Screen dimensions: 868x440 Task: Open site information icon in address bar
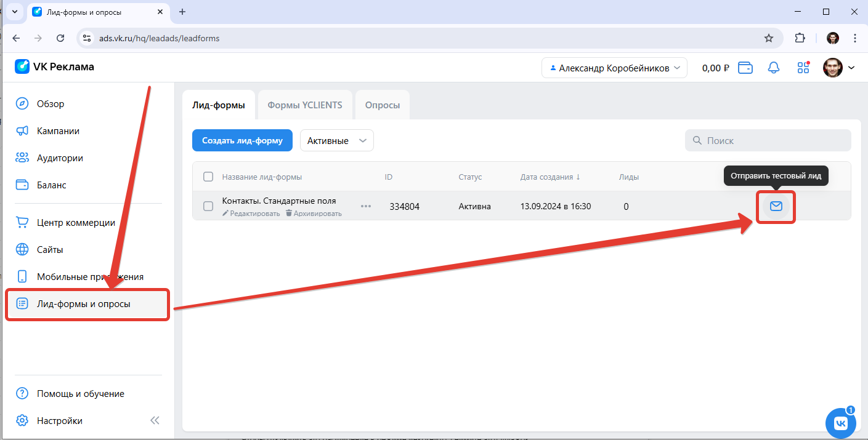(87, 38)
